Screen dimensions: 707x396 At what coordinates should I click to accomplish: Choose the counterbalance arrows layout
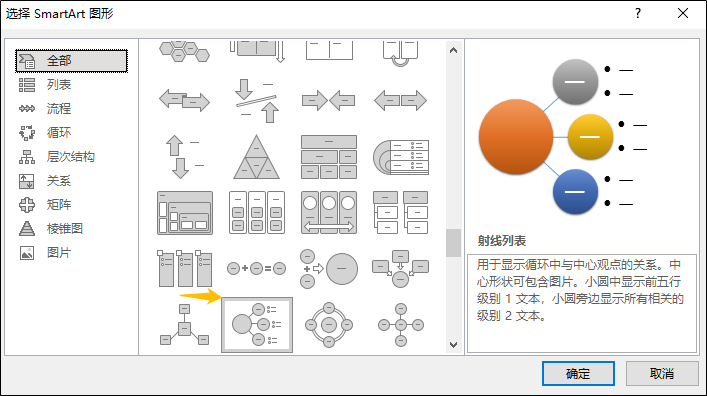point(257,100)
